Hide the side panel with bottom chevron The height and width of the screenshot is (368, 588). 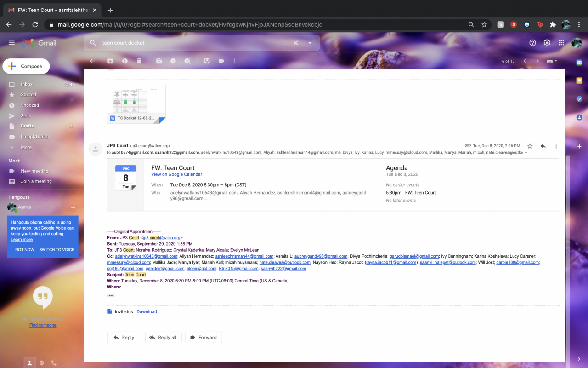(x=579, y=359)
